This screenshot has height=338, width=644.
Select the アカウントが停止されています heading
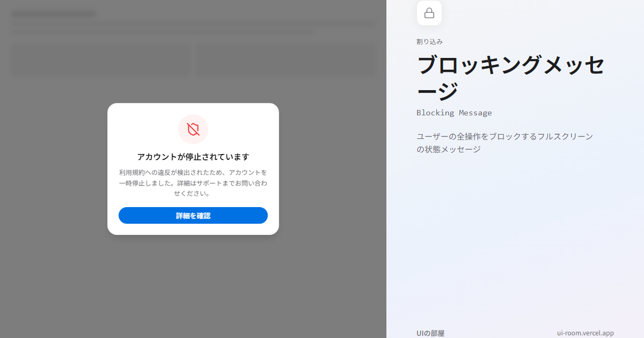point(193,157)
